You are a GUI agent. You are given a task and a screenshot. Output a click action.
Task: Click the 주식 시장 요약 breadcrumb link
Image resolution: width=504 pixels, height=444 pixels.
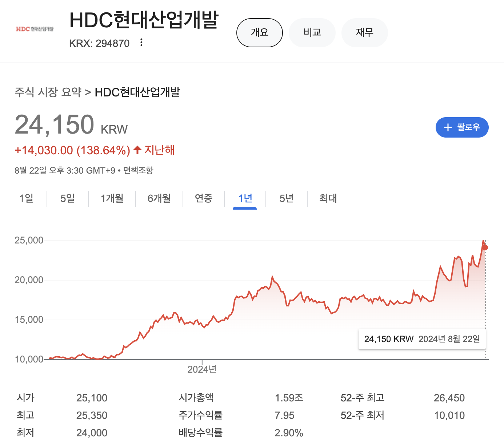click(48, 92)
